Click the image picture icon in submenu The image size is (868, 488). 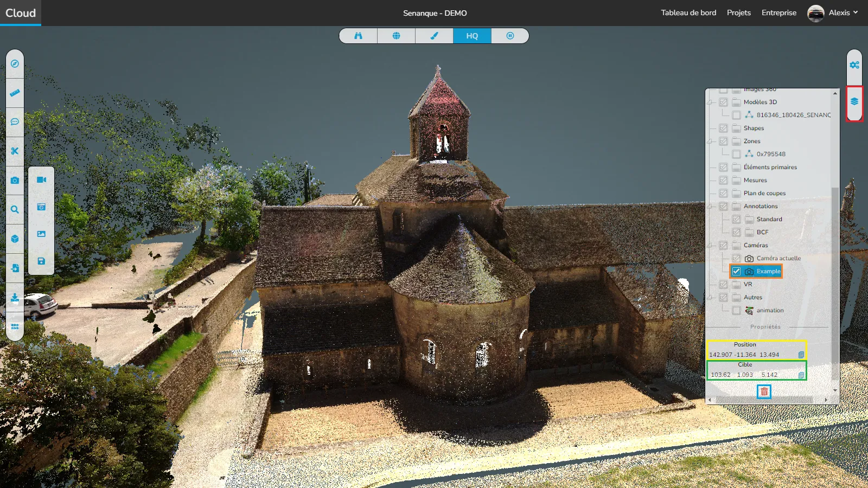[41, 234]
